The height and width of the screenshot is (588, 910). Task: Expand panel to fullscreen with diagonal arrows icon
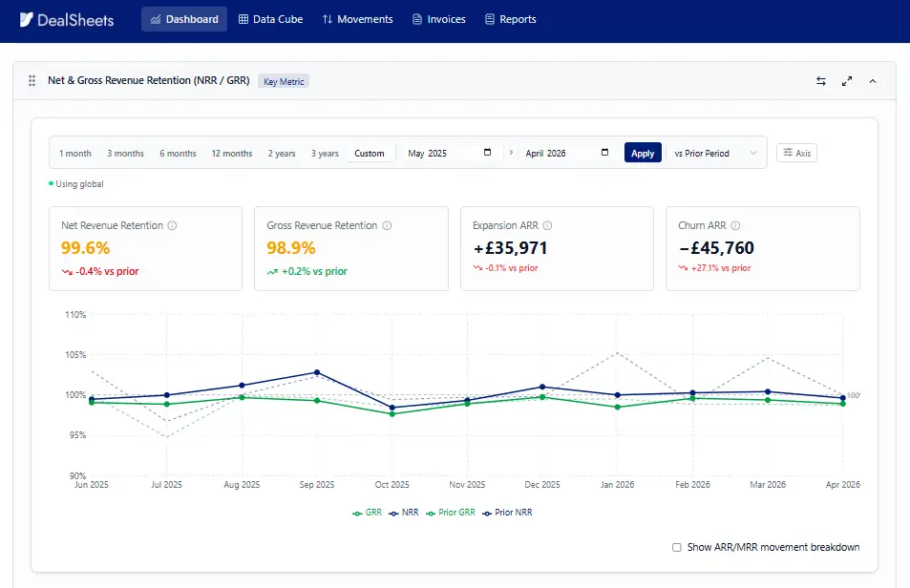pos(847,81)
